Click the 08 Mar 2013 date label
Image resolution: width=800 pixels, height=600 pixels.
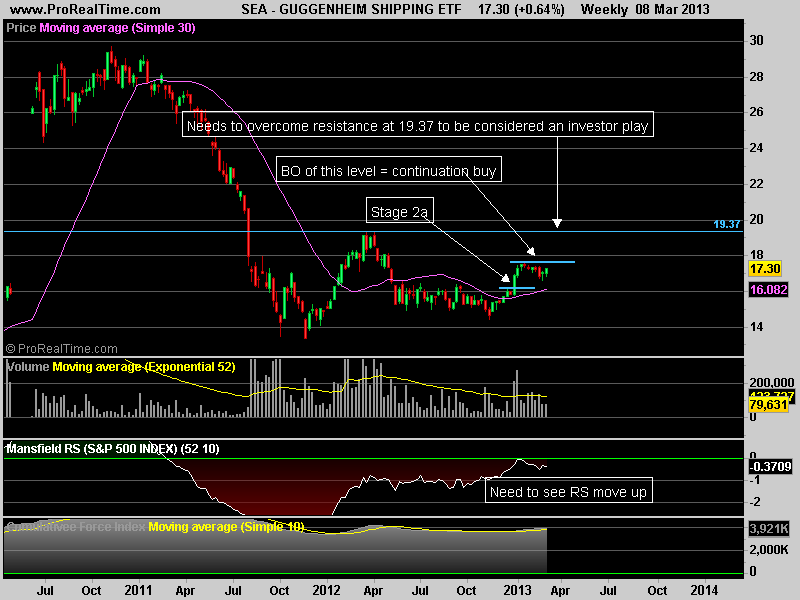(x=672, y=9)
